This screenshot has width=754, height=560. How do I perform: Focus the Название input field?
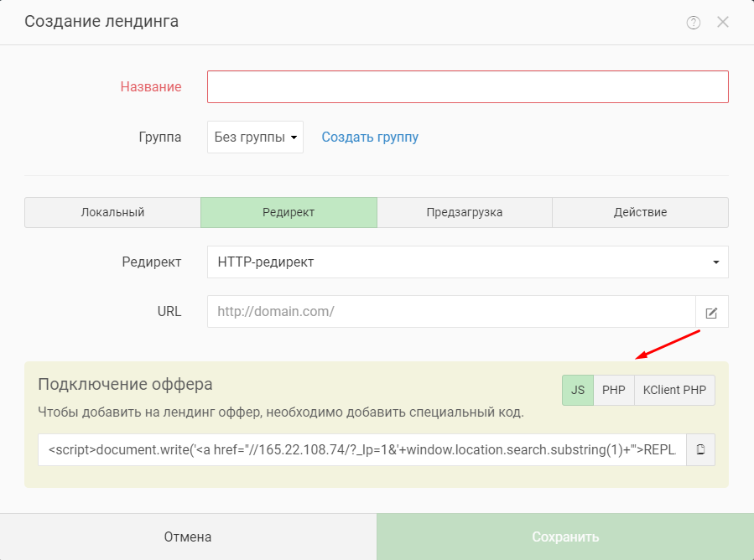(468, 87)
